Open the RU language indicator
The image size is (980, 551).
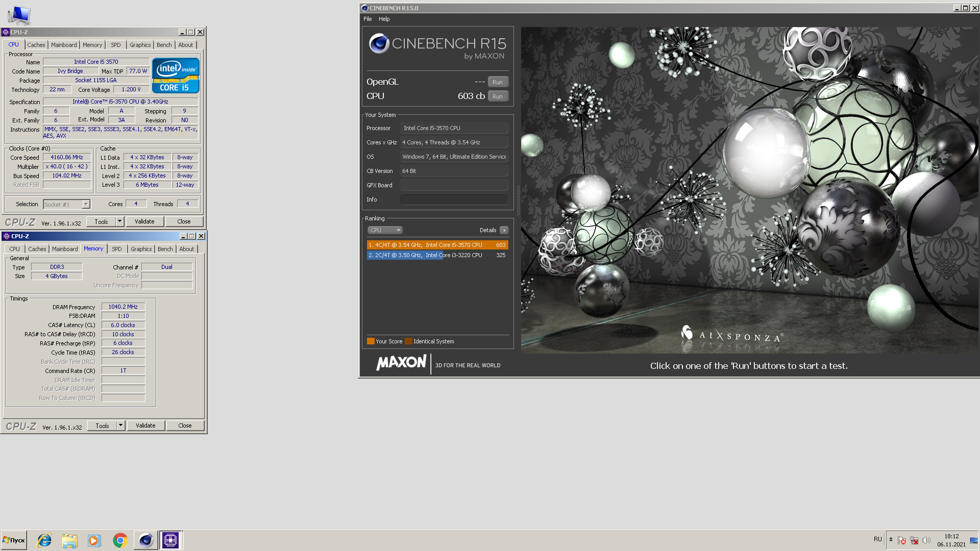pos(877,539)
